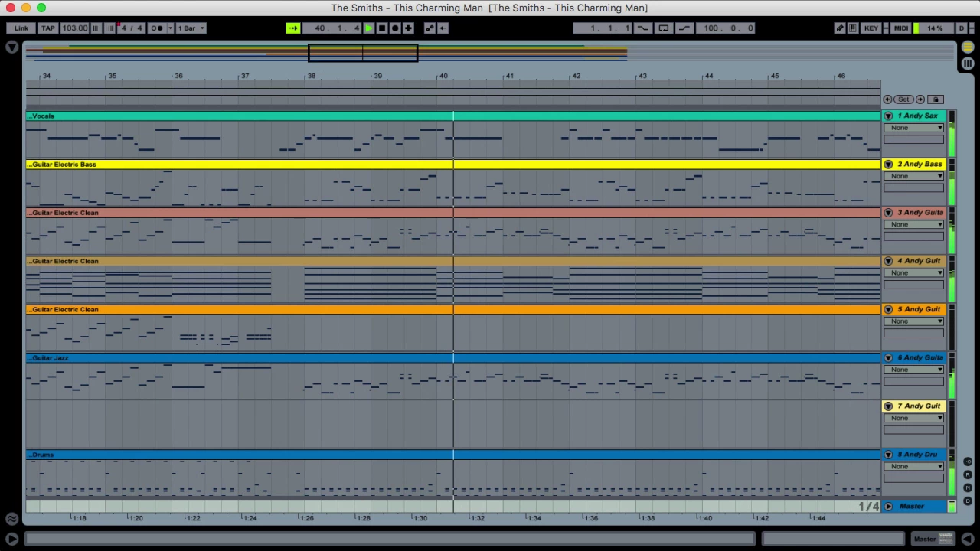Fold track 3 Andy Guita
This screenshot has height=551, width=980.
[888, 213]
